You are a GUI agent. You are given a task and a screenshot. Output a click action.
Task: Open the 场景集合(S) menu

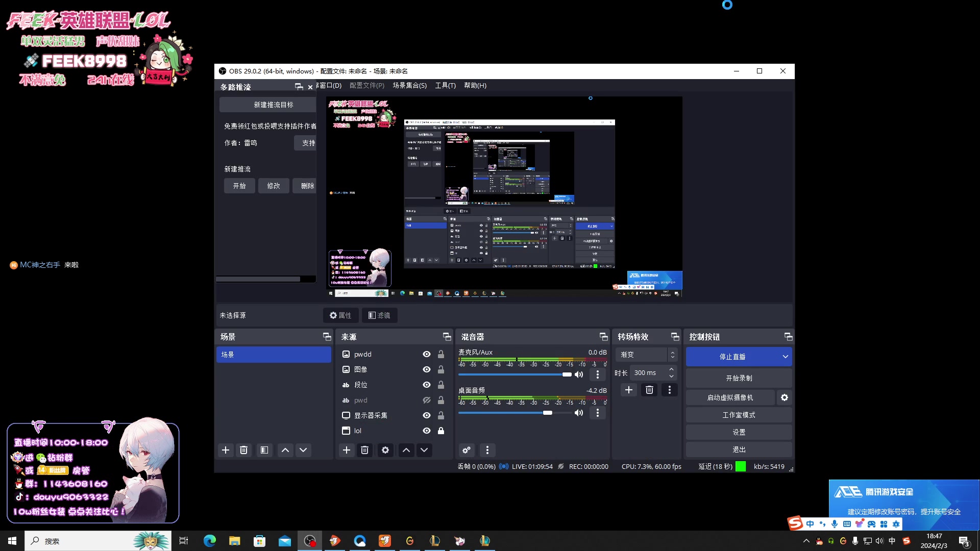pyautogui.click(x=409, y=85)
